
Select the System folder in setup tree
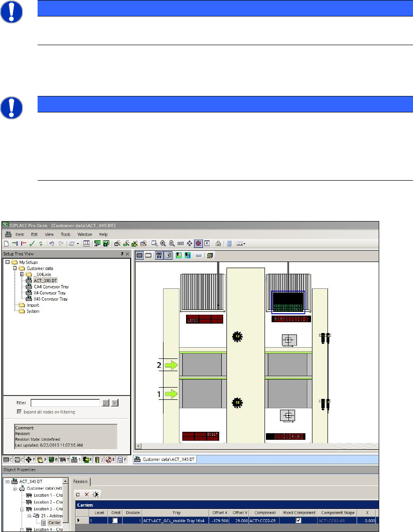33,311
